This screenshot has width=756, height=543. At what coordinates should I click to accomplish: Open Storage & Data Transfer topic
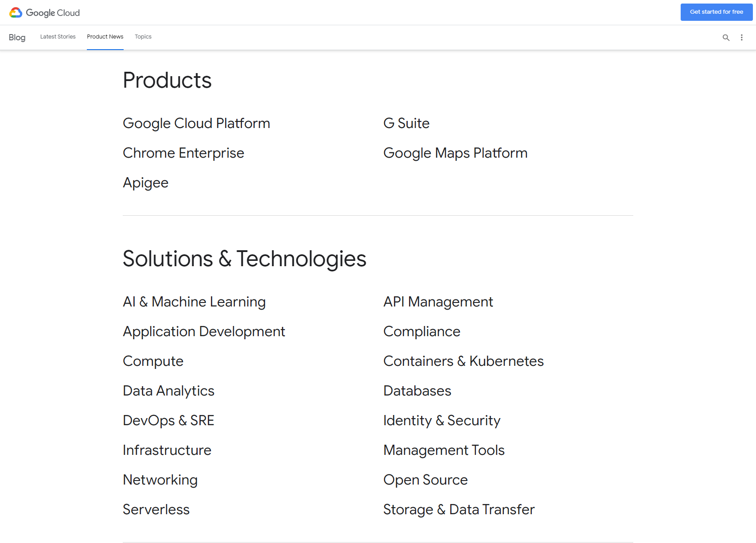click(x=459, y=509)
